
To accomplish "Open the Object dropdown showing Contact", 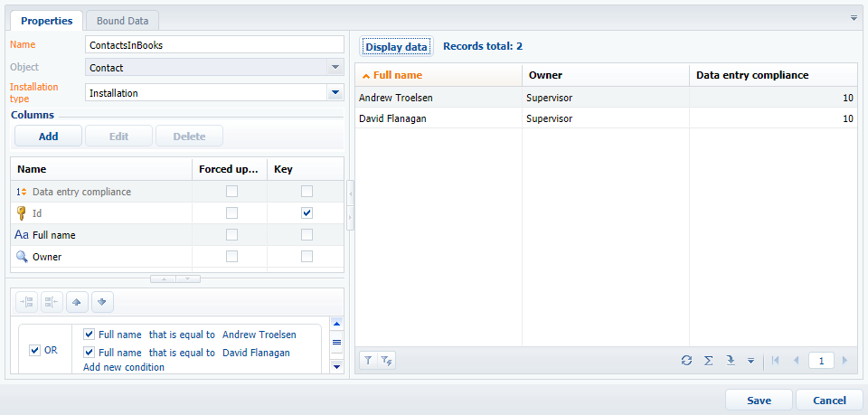I will tap(335, 67).
